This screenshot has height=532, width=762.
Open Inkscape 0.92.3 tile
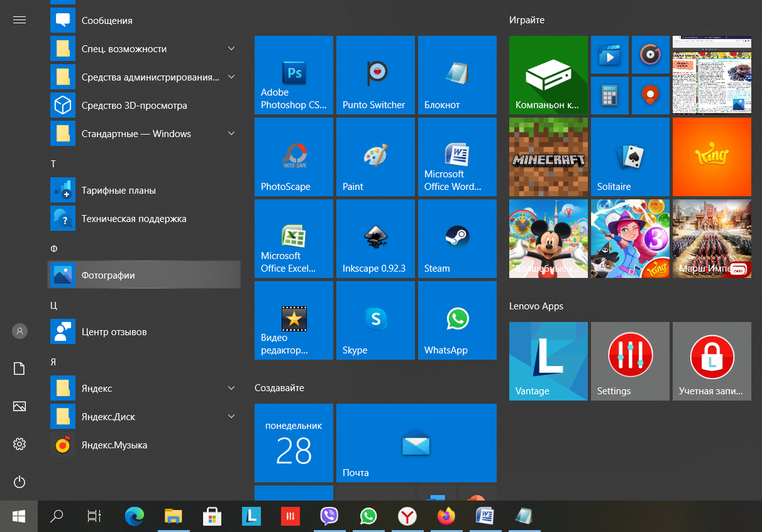375,239
